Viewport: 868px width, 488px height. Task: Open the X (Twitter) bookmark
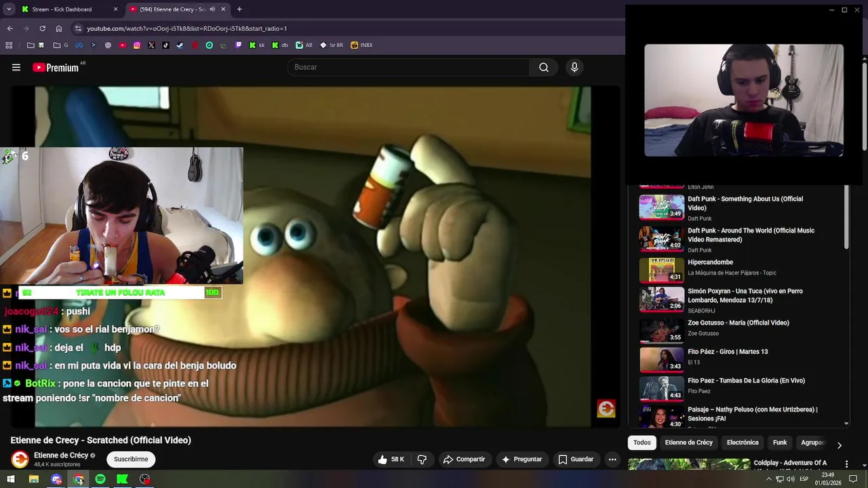tap(151, 45)
